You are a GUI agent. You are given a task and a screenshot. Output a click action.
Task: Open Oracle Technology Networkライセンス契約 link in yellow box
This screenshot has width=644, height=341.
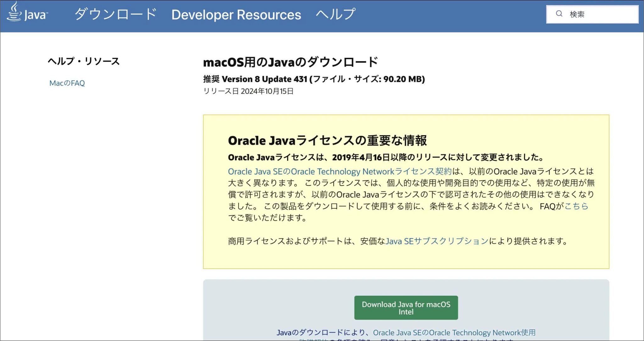coord(340,171)
